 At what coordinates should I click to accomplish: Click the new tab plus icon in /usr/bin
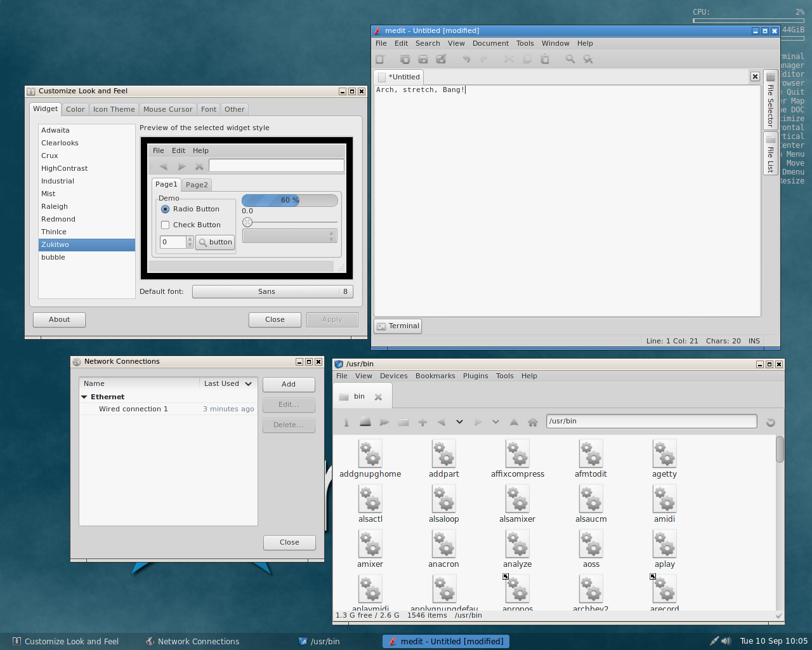tap(422, 422)
